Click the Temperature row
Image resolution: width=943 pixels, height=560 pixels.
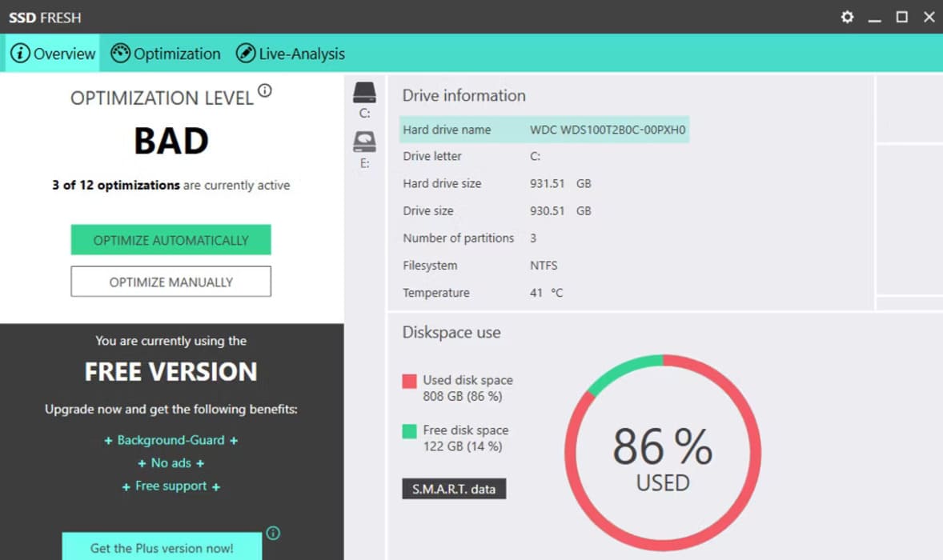(x=544, y=294)
